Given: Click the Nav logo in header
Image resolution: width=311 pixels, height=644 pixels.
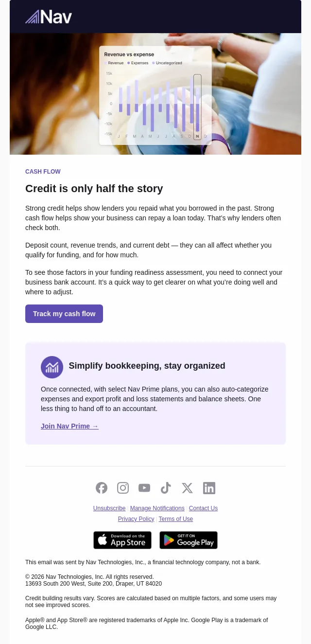Looking at the screenshot, I should (x=49, y=17).
